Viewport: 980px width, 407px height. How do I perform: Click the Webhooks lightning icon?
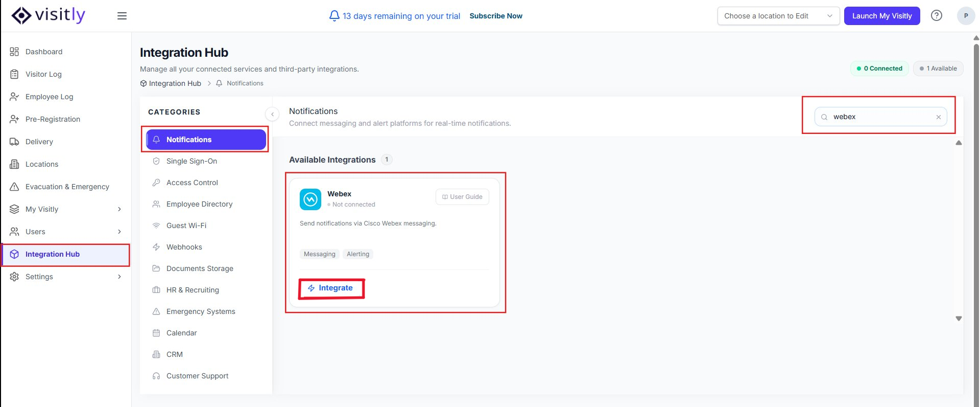(156, 247)
